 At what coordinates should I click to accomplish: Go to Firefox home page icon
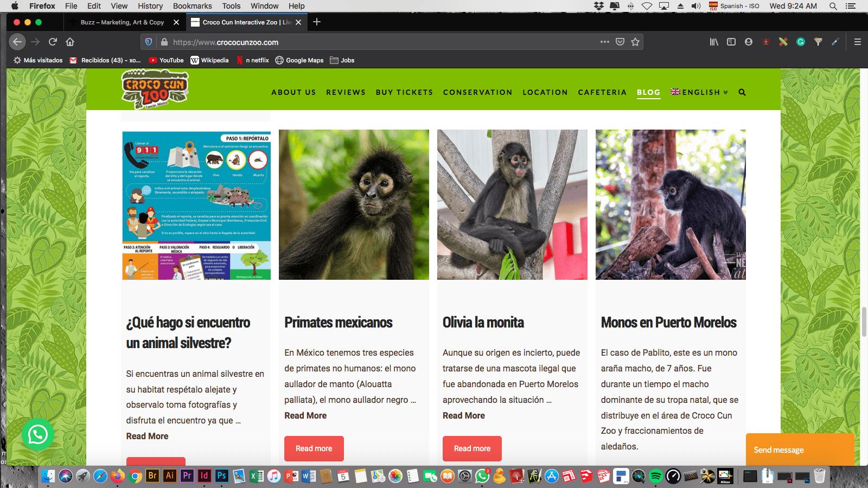tap(70, 42)
